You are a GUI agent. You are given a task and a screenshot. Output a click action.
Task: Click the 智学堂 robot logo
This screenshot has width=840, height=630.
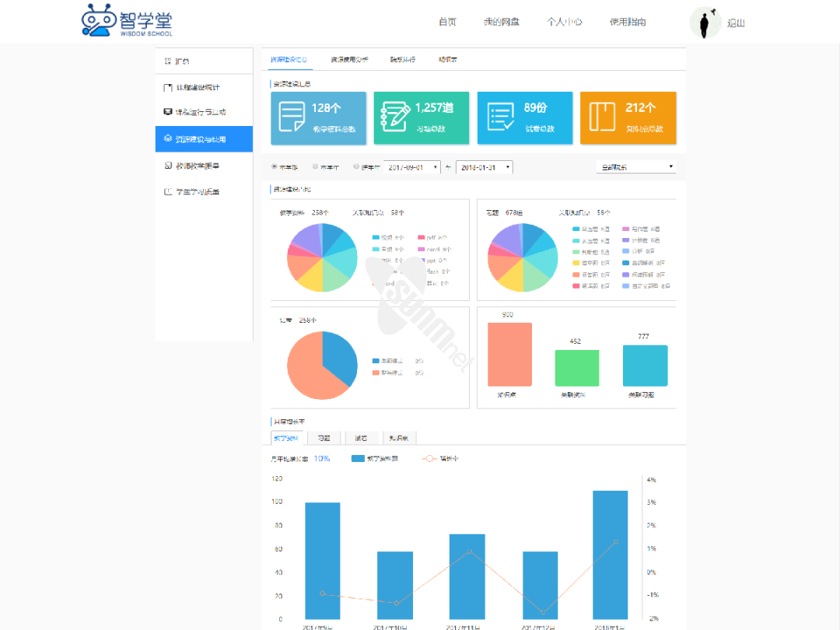point(95,20)
